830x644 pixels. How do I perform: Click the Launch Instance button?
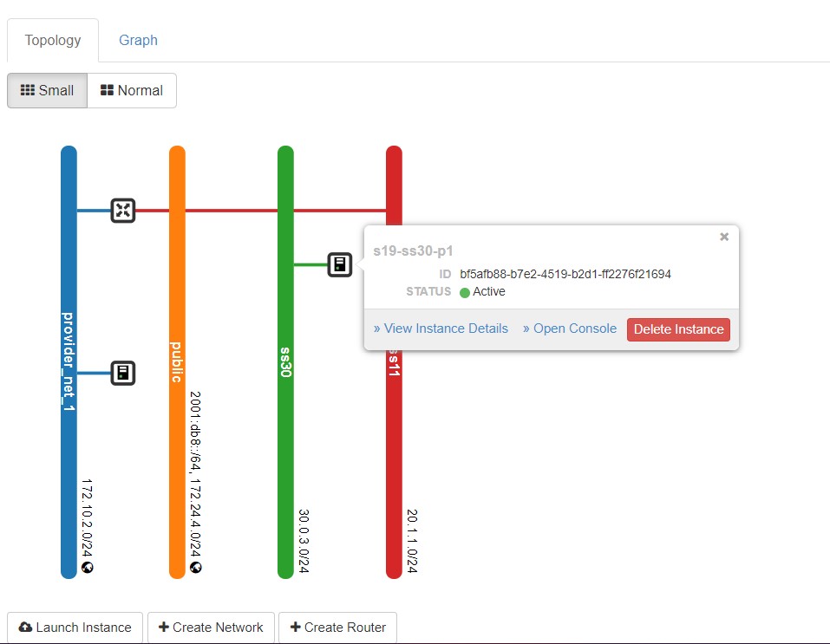tap(75, 628)
